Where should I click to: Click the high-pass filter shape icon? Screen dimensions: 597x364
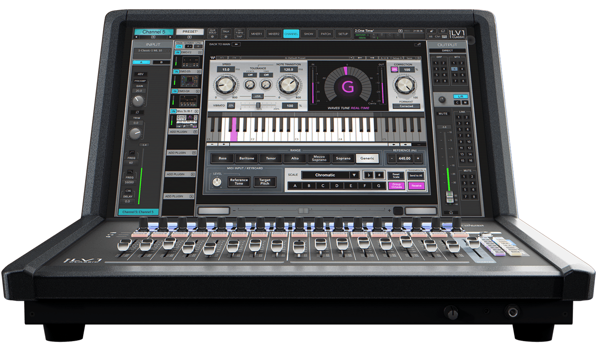(x=131, y=153)
